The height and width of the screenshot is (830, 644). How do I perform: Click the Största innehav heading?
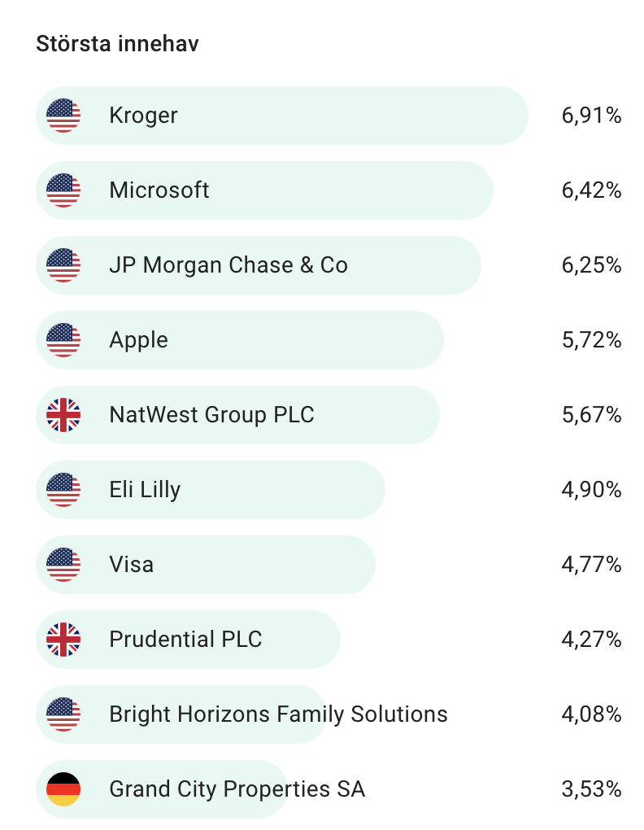pyautogui.click(x=117, y=43)
